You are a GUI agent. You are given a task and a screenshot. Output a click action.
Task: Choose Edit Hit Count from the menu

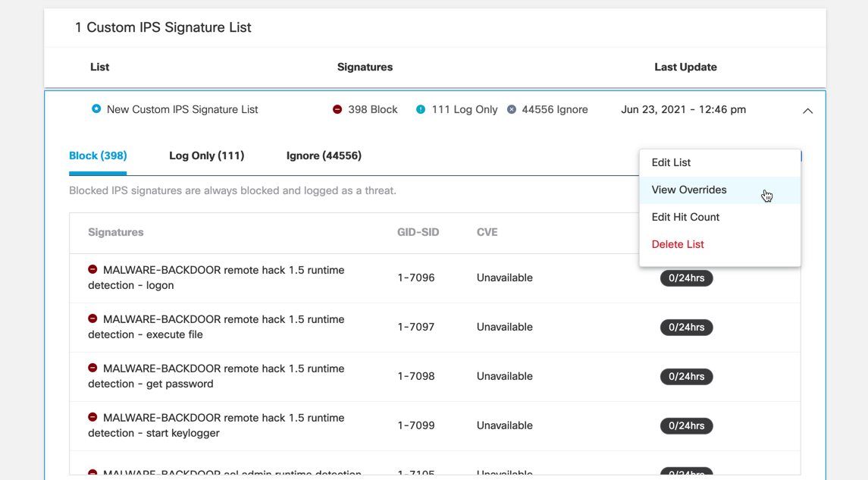(719, 217)
